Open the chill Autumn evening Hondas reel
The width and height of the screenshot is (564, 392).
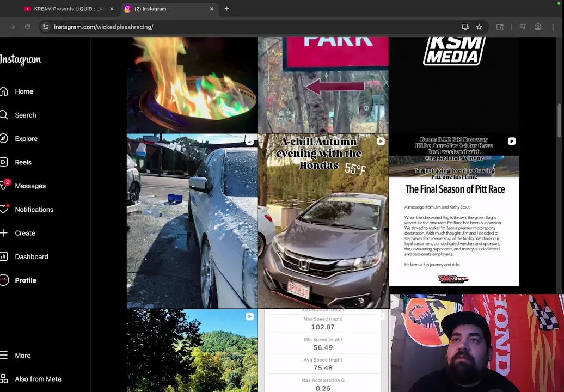pyautogui.click(x=323, y=221)
